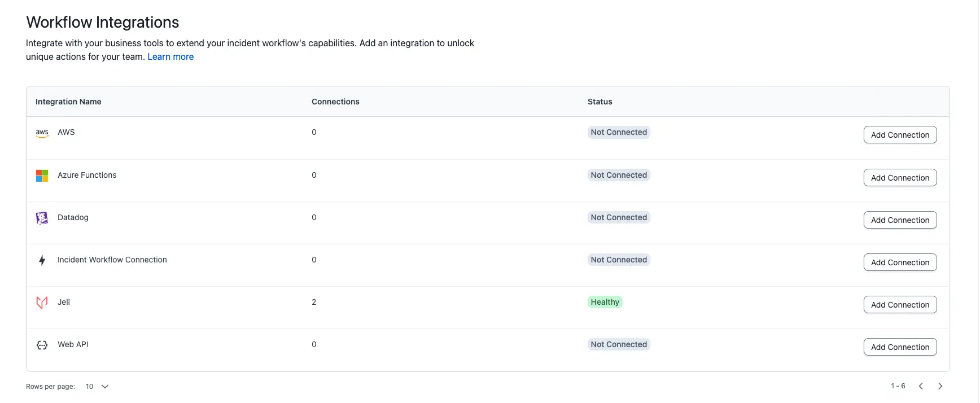This screenshot has width=980, height=403.
Task: Add Connection for Jeli
Action: 900,305
